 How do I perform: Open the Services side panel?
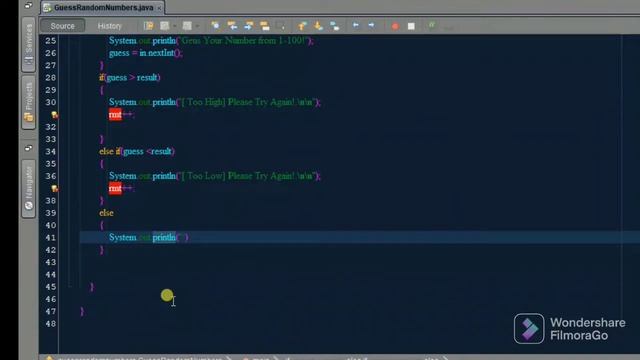click(29, 45)
